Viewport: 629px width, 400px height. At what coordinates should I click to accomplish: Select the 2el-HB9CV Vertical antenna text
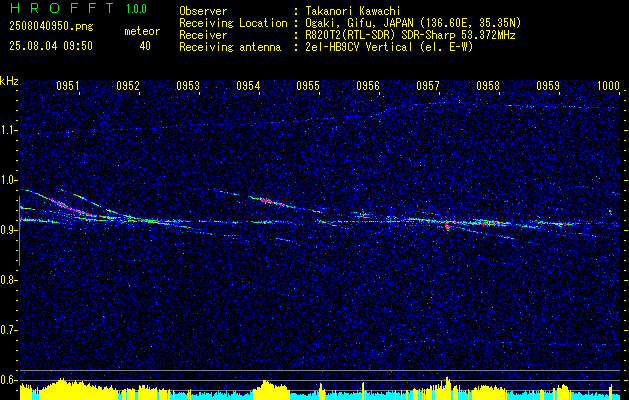point(389,47)
